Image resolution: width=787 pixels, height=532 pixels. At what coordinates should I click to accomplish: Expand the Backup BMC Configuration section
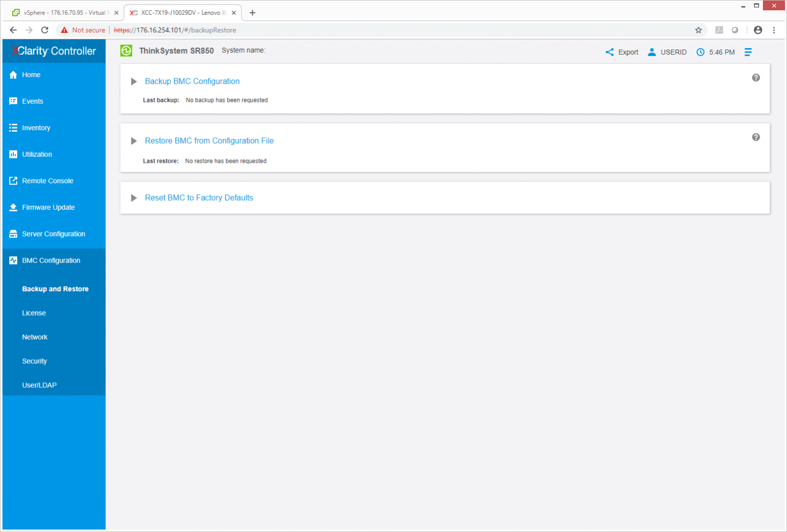point(134,82)
